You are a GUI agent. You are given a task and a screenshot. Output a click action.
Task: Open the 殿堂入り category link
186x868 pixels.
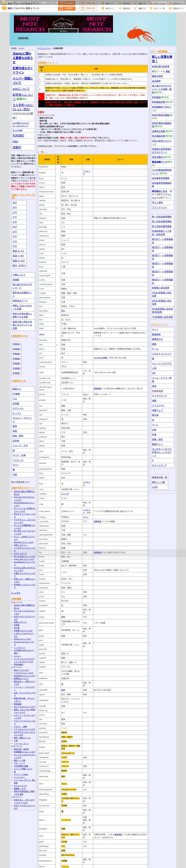click(x=17, y=389)
